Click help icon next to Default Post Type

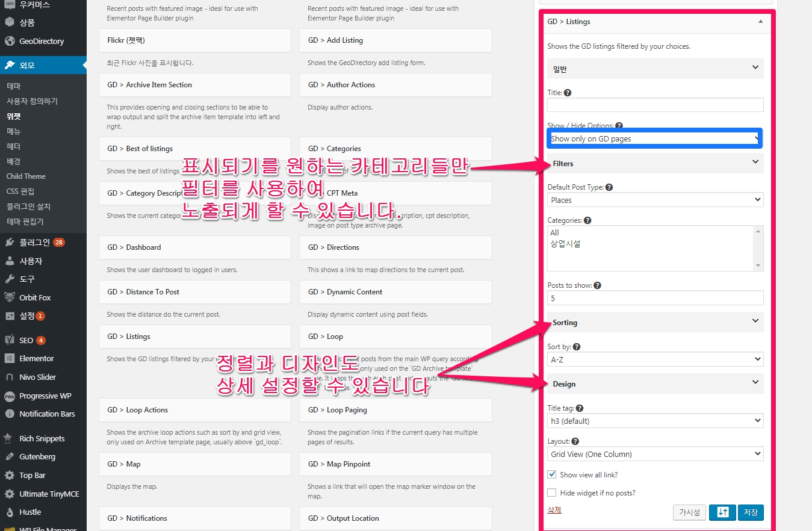point(609,188)
